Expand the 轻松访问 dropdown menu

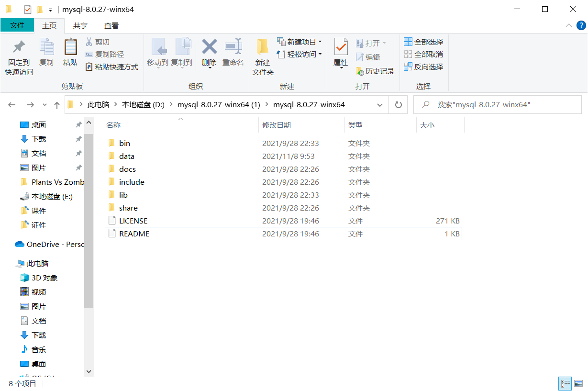[x=299, y=54]
